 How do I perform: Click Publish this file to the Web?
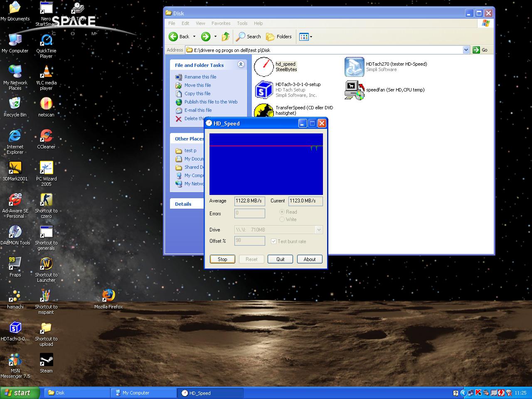pyautogui.click(x=211, y=102)
